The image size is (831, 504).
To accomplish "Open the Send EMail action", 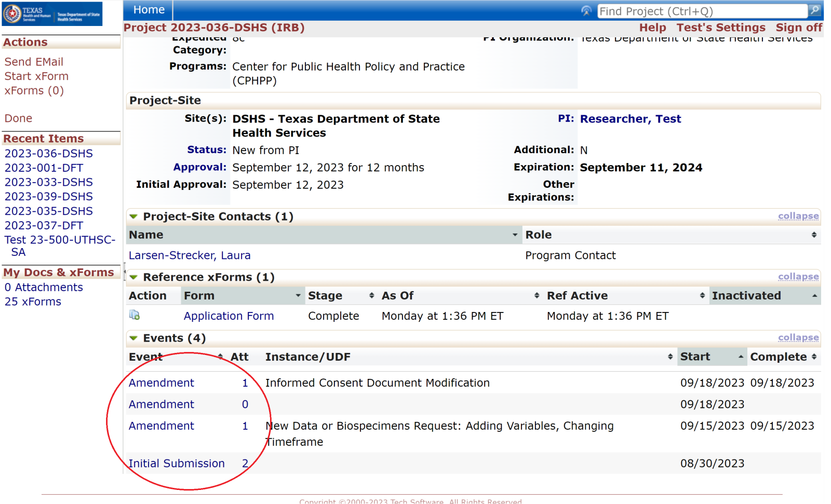I will coord(33,62).
